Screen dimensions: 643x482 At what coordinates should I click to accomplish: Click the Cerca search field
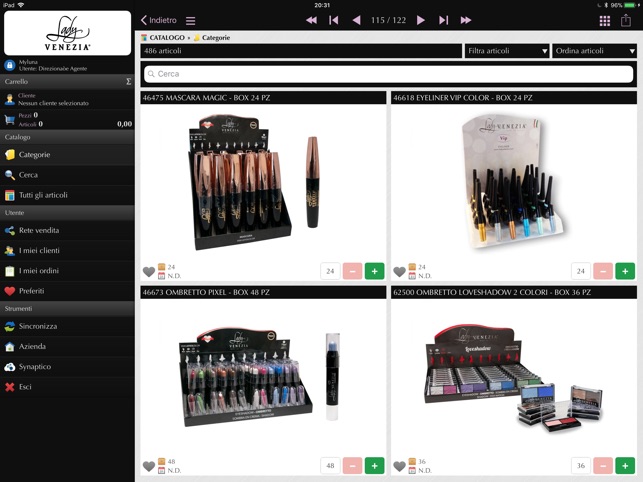[x=388, y=74]
